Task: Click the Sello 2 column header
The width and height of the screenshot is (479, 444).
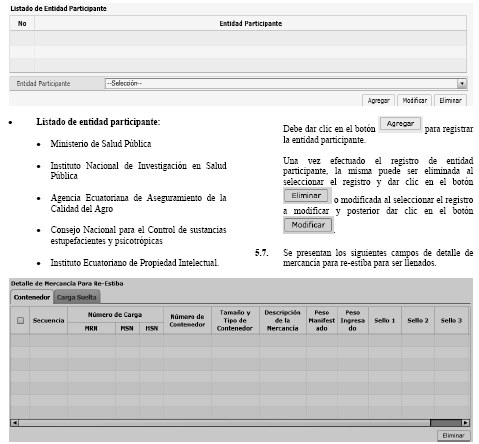Action: pos(418,321)
